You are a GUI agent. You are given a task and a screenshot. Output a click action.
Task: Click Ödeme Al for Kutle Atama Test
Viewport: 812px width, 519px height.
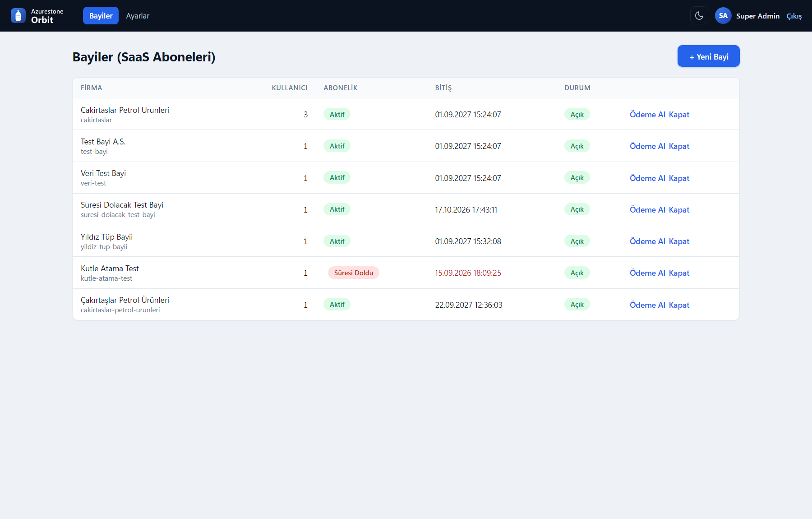pos(647,273)
